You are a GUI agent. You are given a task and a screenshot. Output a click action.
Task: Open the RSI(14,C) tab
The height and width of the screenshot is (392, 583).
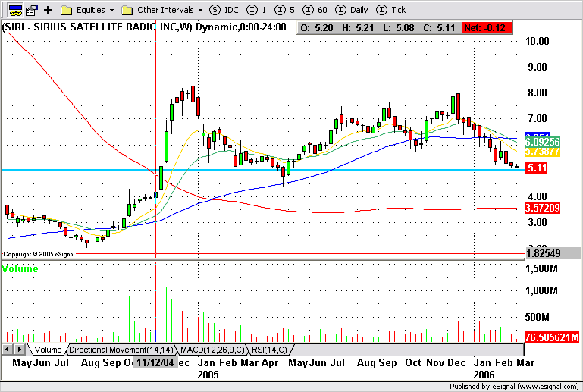pyautogui.click(x=269, y=350)
